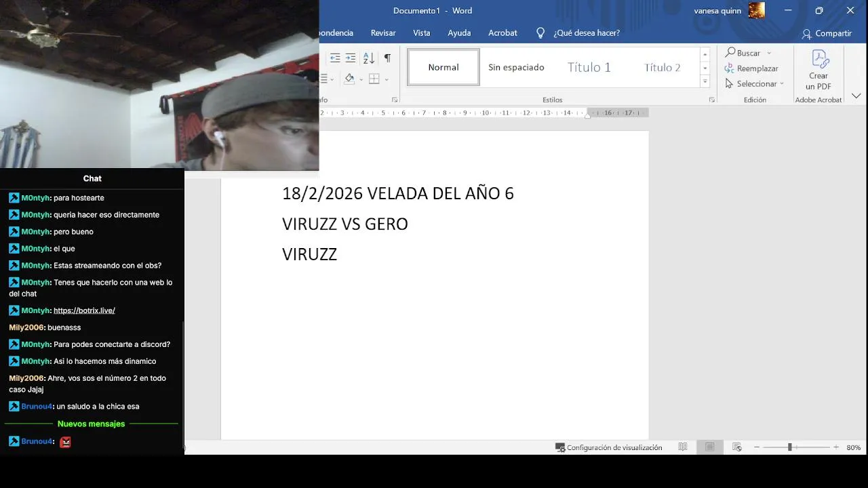Click the Compartir button
Viewport: 868px width, 488px height.
pos(827,33)
